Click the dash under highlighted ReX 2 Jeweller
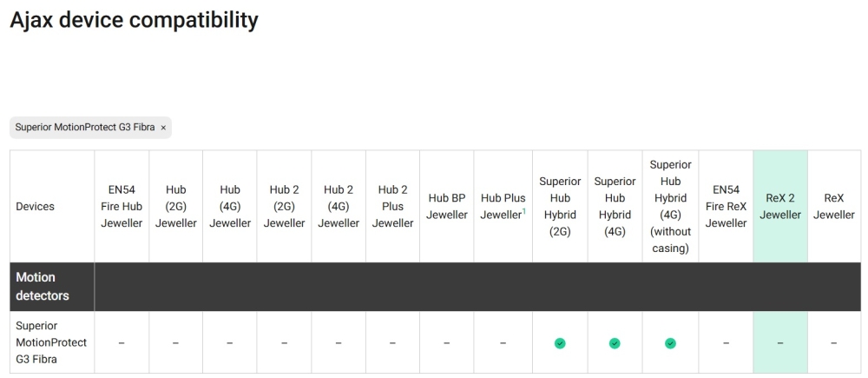The height and width of the screenshot is (378, 868). 780,343
